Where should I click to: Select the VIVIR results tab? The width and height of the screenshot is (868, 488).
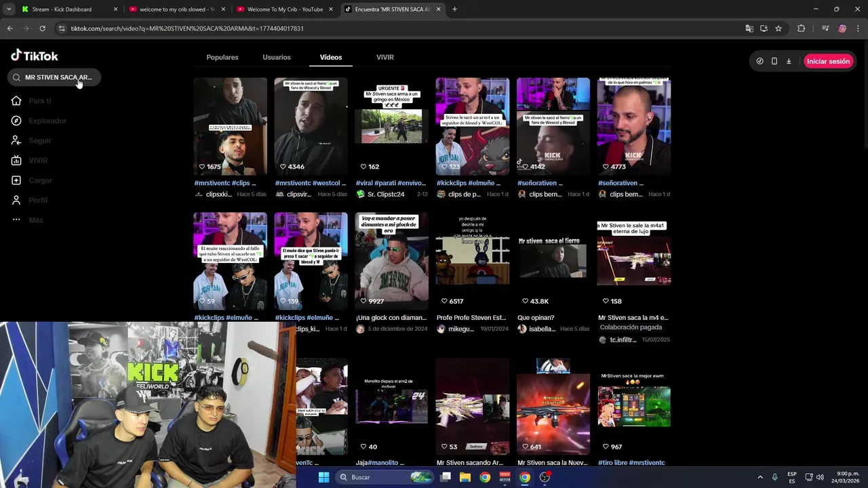385,58
